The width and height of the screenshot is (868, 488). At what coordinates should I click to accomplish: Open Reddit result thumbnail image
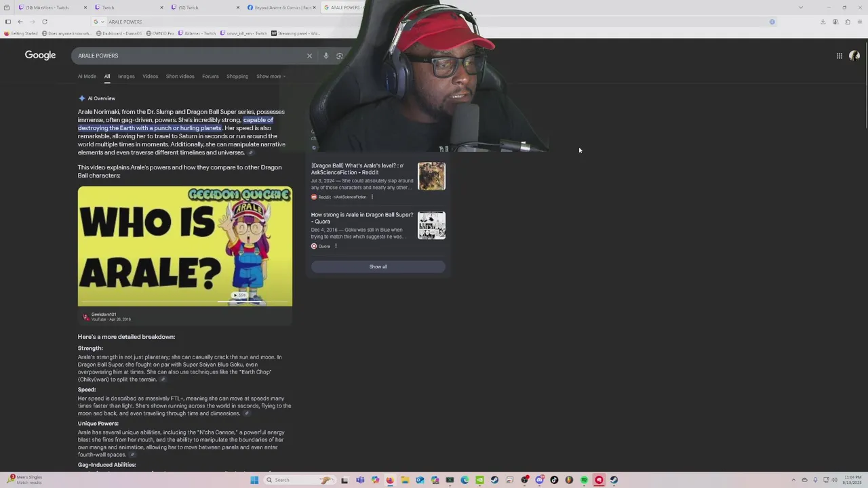tap(431, 176)
